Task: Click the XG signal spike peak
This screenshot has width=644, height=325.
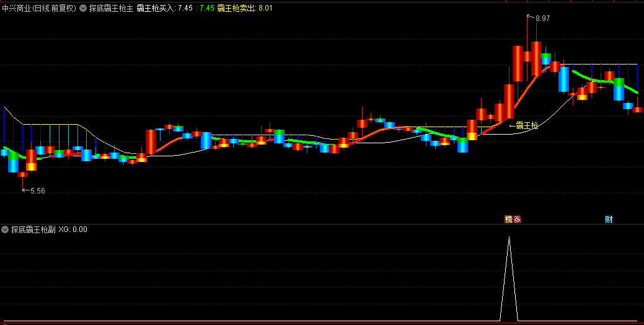Action: pyautogui.click(x=509, y=238)
